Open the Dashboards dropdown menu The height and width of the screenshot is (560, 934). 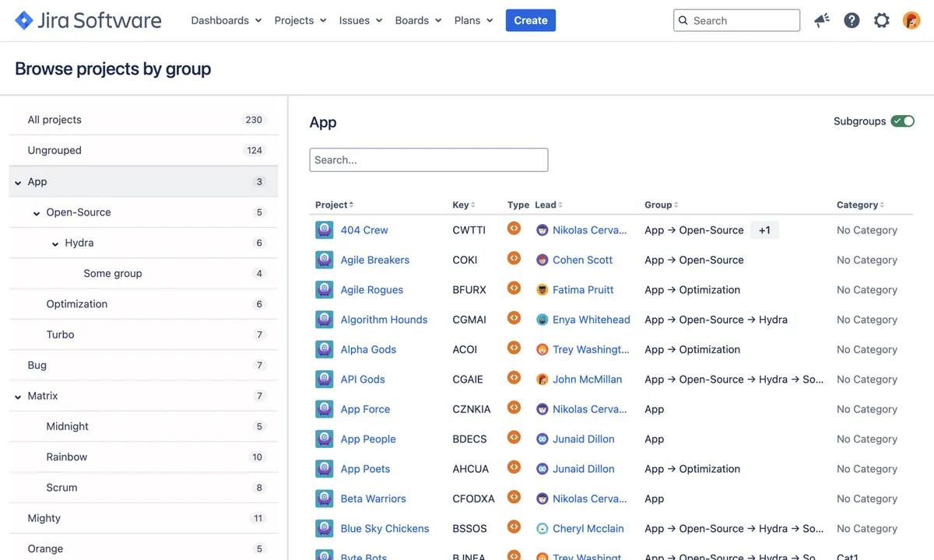pyautogui.click(x=226, y=20)
